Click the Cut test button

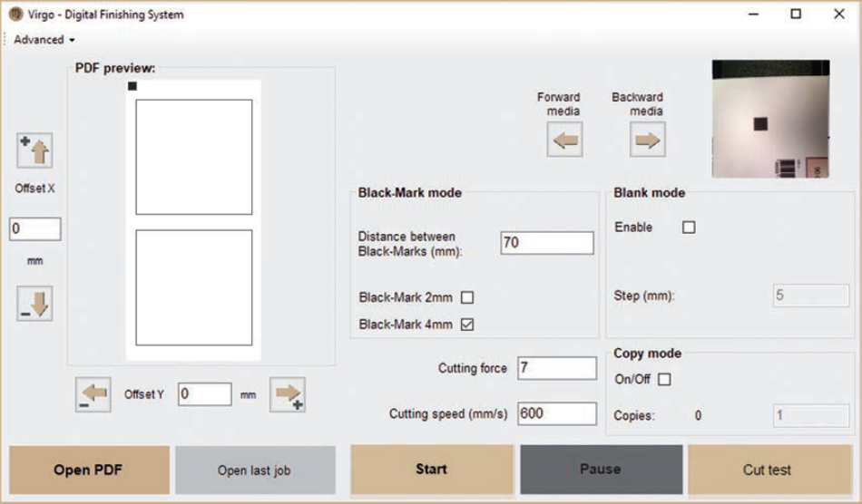tap(769, 470)
